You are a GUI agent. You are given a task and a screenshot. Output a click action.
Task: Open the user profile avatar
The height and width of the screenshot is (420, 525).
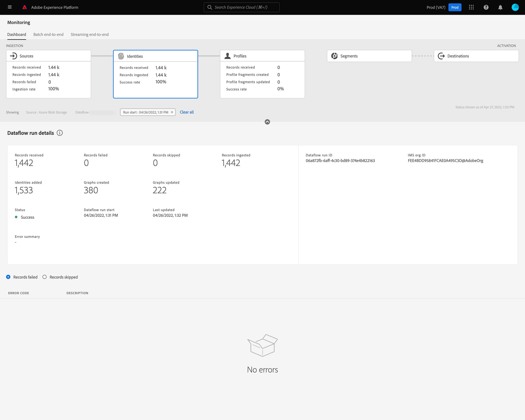(x=515, y=7)
